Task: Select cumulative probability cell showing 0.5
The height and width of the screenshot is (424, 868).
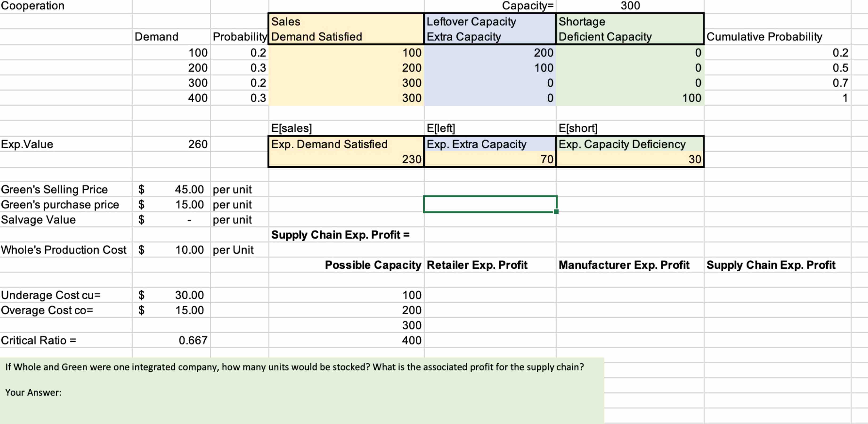Action: pyautogui.click(x=777, y=67)
